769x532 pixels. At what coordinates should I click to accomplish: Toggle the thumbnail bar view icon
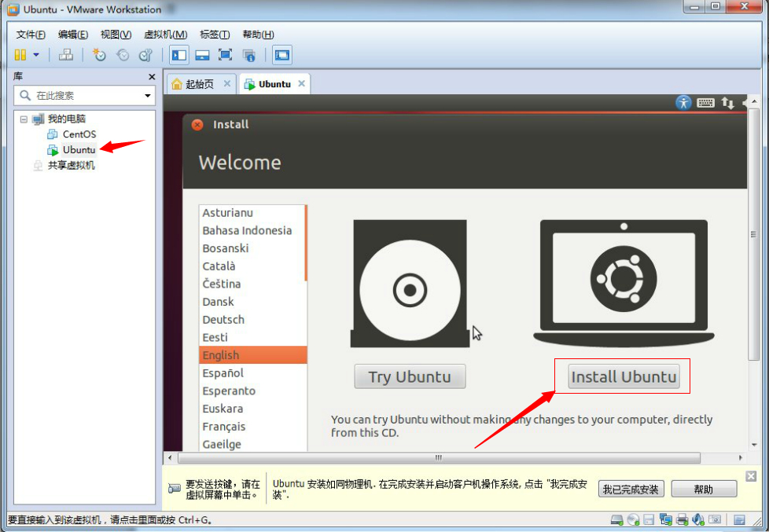pos(202,55)
